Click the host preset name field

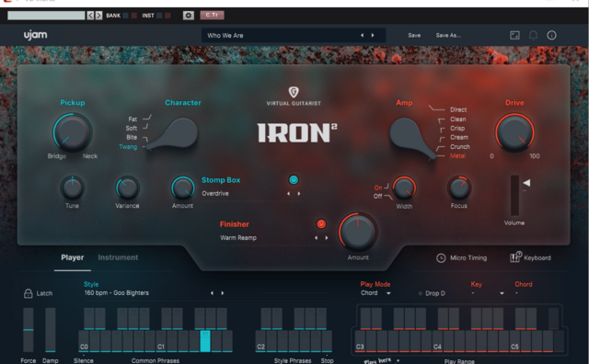(x=46, y=16)
